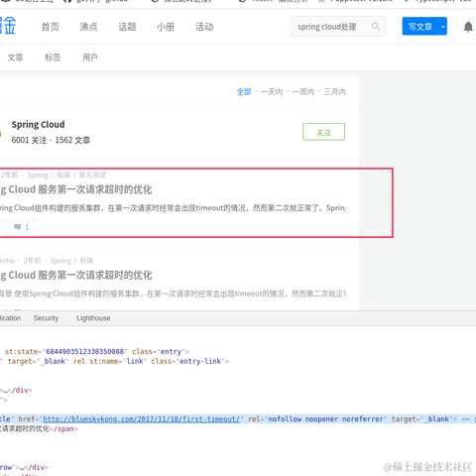Open DevTools Security tab
The height and width of the screenshot is (476, 476).
(46, 318)
